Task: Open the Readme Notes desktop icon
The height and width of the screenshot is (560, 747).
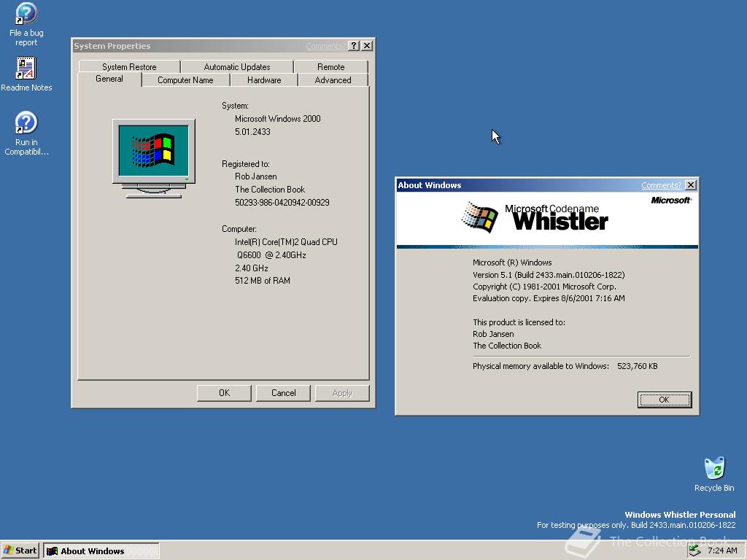Action: (x=26, y=74)
